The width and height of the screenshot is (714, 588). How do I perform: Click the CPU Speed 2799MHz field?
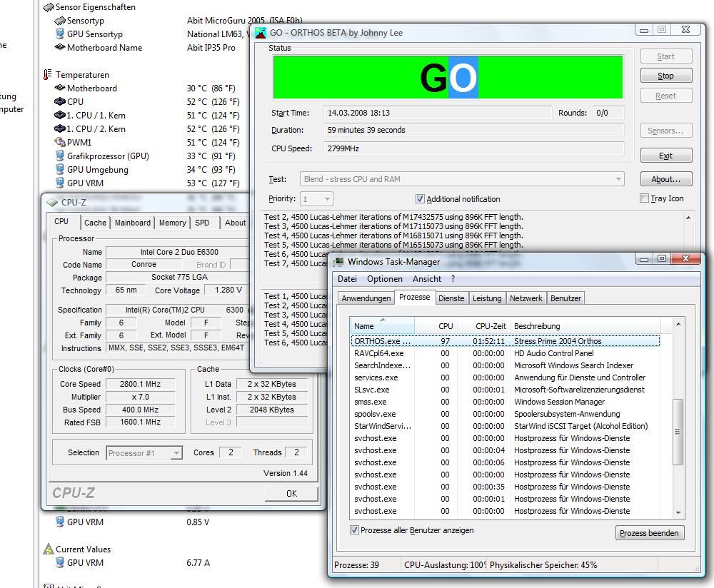coord(473,148)
